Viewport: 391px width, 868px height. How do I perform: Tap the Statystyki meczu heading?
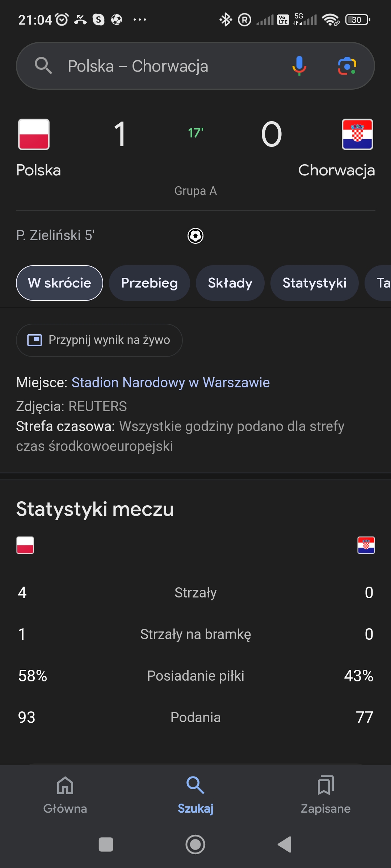click(95, 509)
